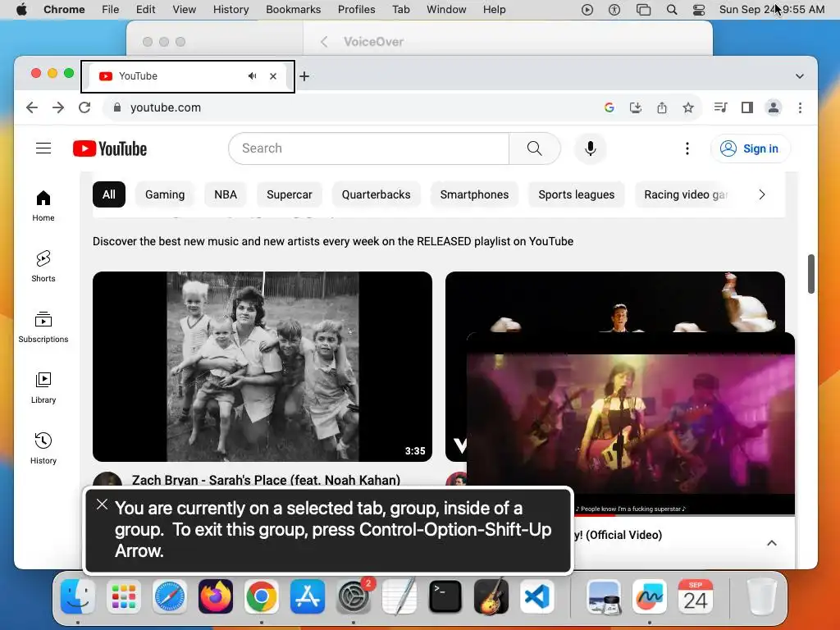The width and height of the screenshot is (840, 630).
Task: Open the Profiles menu
Action: point(356,10)
